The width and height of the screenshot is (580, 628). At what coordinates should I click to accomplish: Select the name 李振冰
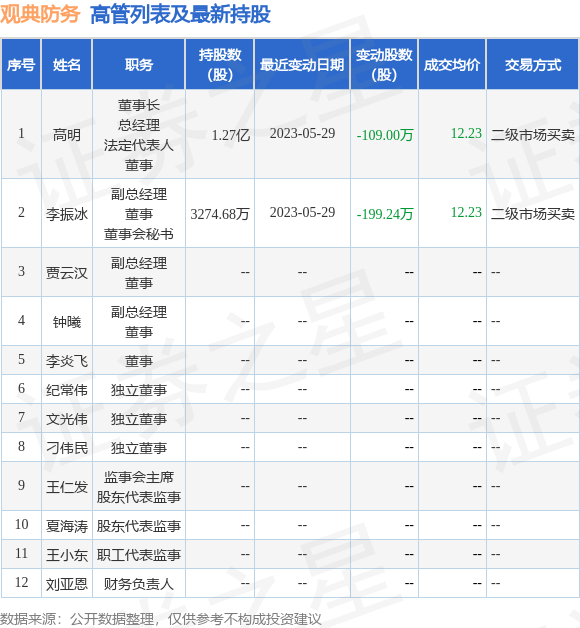(x=66, y=214)
